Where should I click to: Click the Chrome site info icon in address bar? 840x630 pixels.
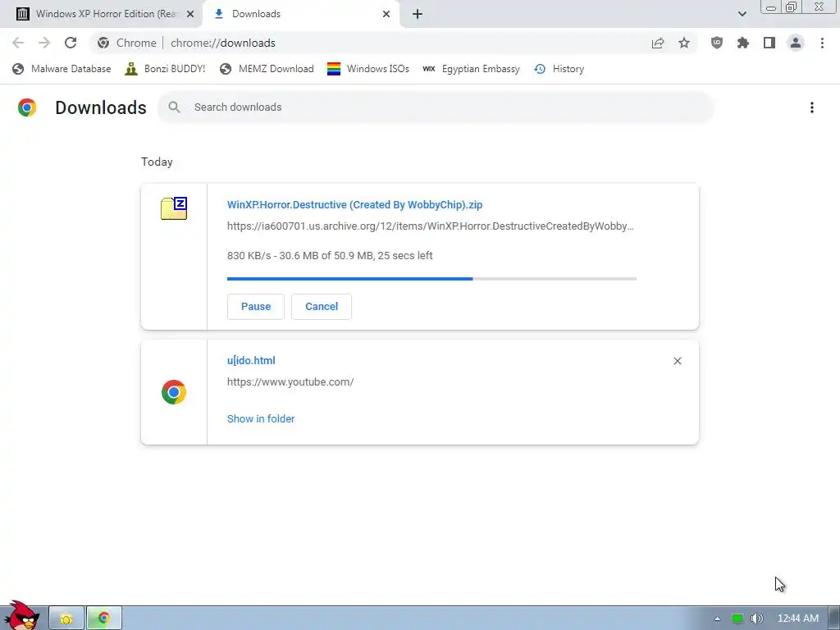103,43
